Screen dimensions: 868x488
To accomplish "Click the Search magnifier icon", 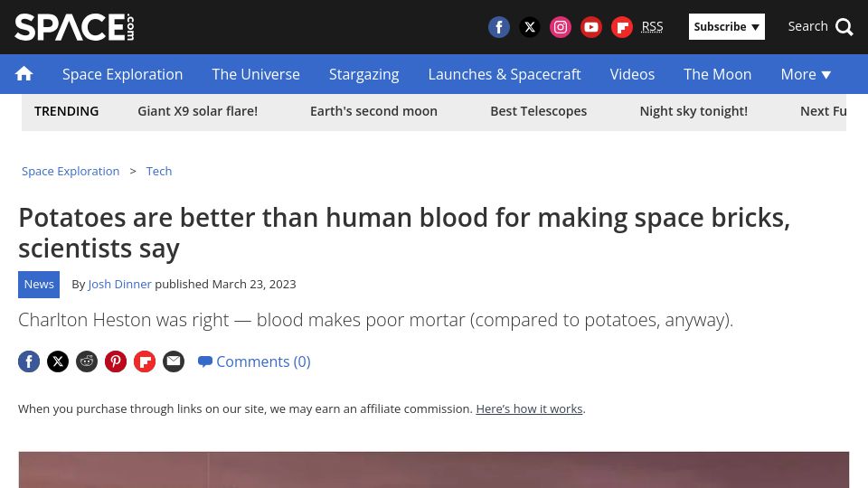I will 844,26.
